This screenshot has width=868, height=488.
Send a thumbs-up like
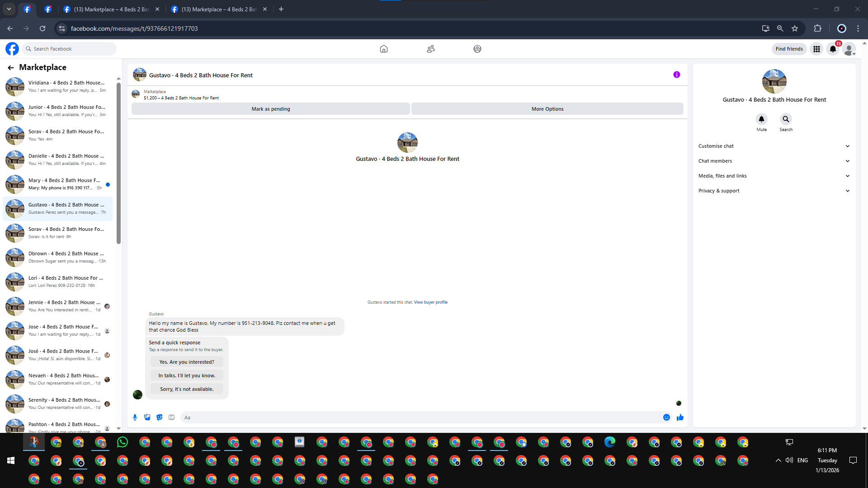[680, 418]
